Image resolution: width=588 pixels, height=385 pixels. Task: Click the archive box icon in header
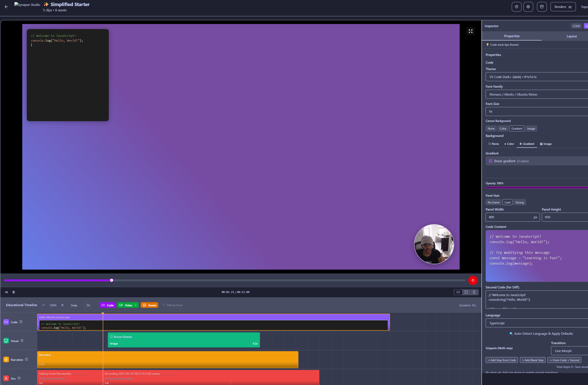coord(542,7)
